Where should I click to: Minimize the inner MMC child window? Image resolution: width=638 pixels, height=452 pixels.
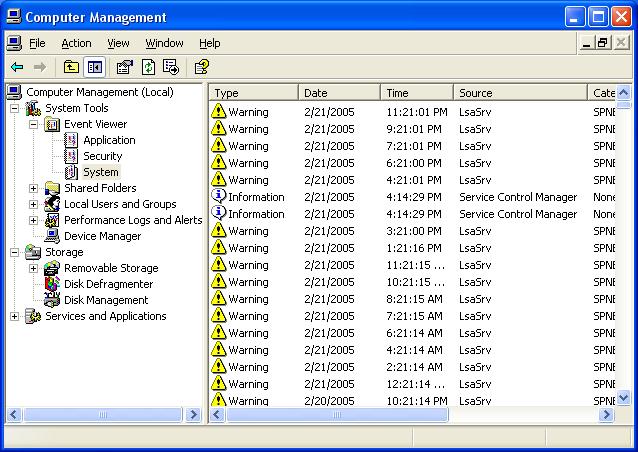(x=586, y=42)
